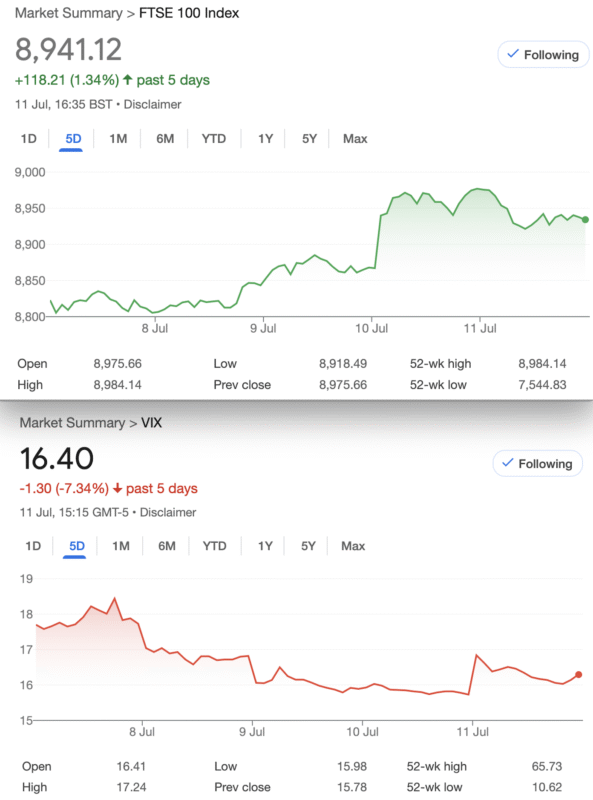The image size is (593, 800).
Task: Select 1Y range tab on VIX chart
Action: click(265, 546)
